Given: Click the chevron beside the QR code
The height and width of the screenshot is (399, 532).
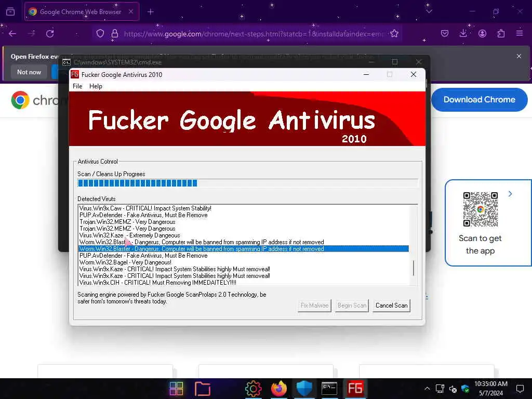Looking at the screenshot, I should pos(510,194).
